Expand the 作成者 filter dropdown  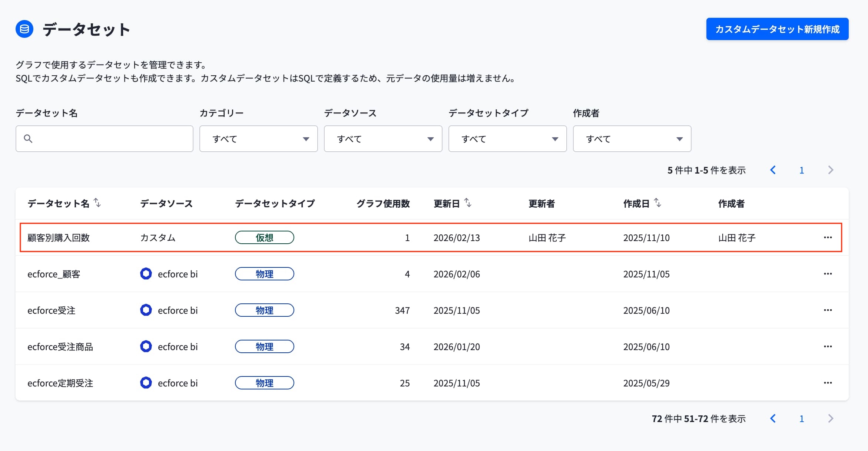click(x=632, y=139)
